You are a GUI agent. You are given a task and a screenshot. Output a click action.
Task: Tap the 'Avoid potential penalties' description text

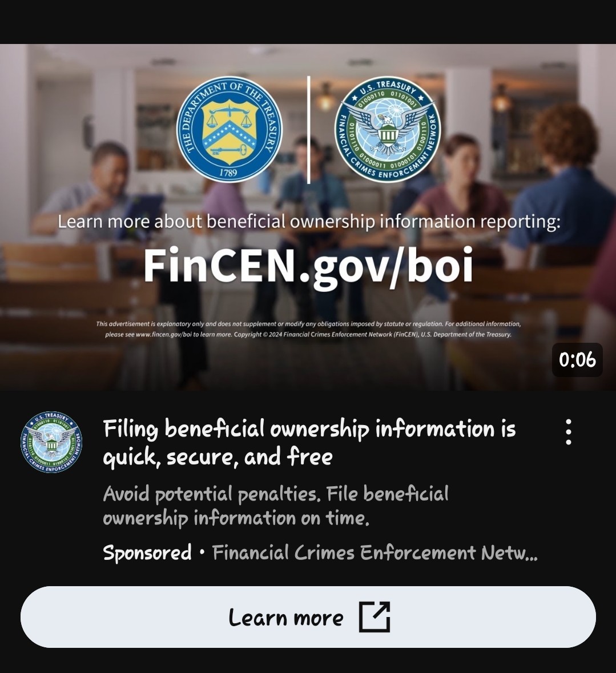[276, 506]
